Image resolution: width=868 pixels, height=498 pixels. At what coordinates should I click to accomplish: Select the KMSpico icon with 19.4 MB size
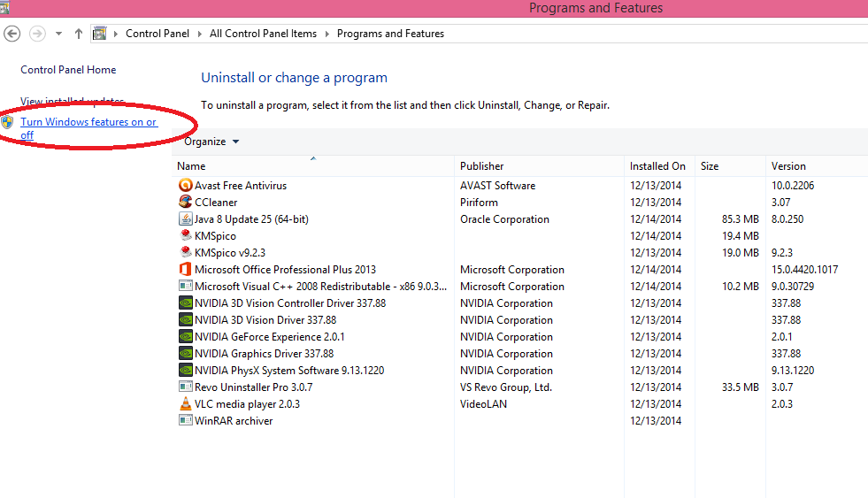click(186, 235)
